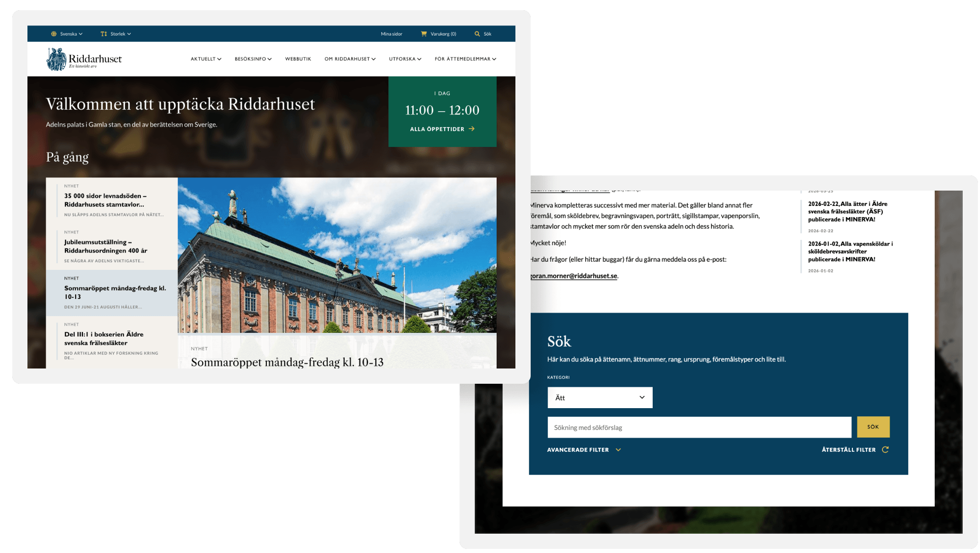The width and height of the screenshot is (980, 553).
Task: Select sidebar news Sommaröppet måndag-fredag kl. 10-13
Action: (x=112, y=293)
